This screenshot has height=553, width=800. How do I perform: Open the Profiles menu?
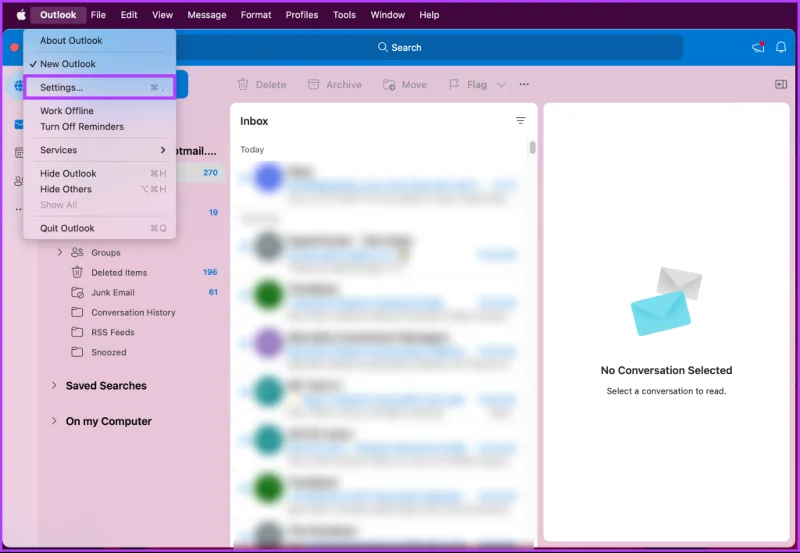(x=302, y=15)
